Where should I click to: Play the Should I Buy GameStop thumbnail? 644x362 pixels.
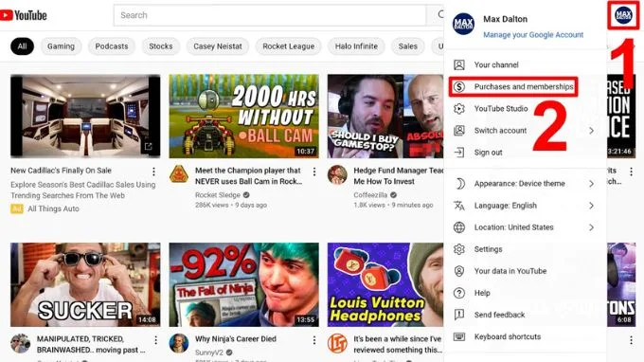pyautogui.click(x=385, y=117)
